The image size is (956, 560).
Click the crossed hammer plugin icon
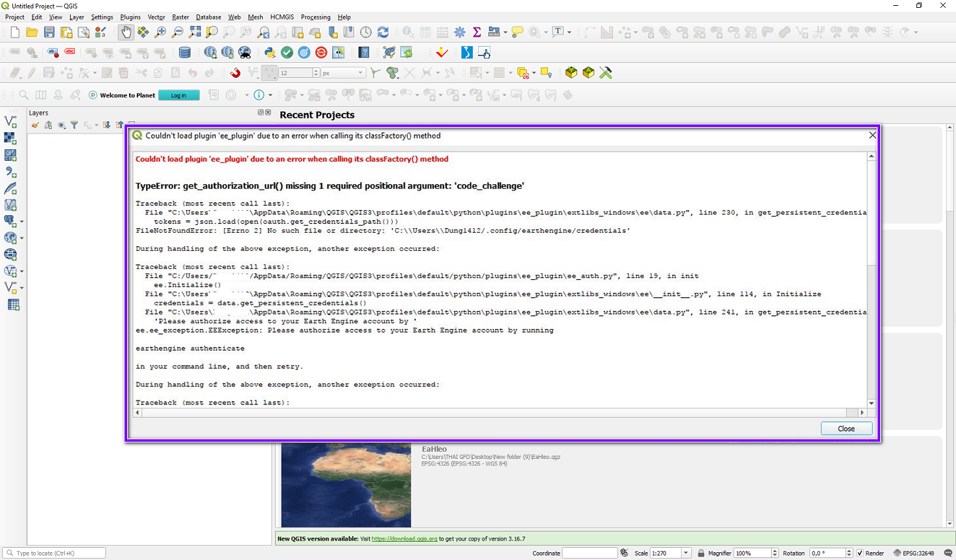point(606,73)
